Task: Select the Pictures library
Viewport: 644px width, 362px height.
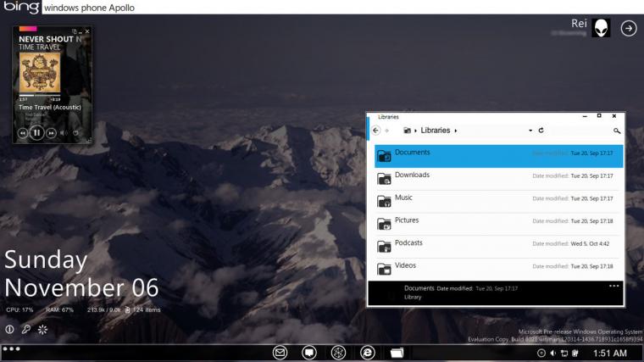Action: 498,224
